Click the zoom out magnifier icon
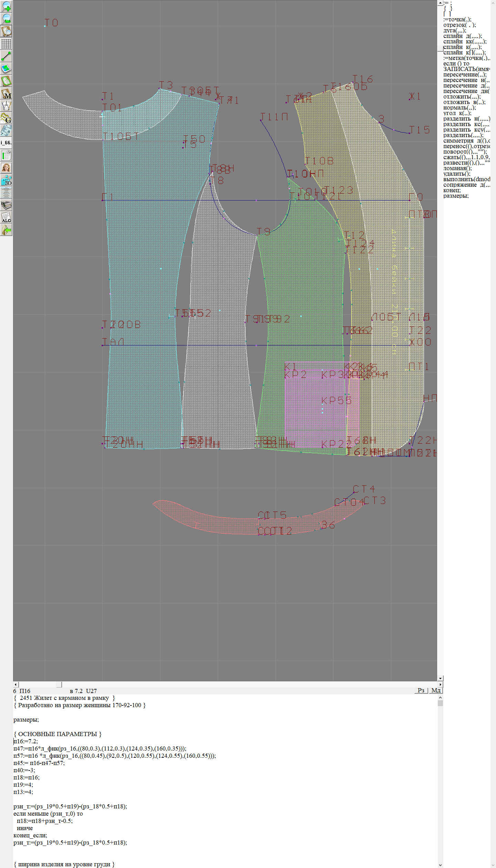 click(x=6, y=19)
